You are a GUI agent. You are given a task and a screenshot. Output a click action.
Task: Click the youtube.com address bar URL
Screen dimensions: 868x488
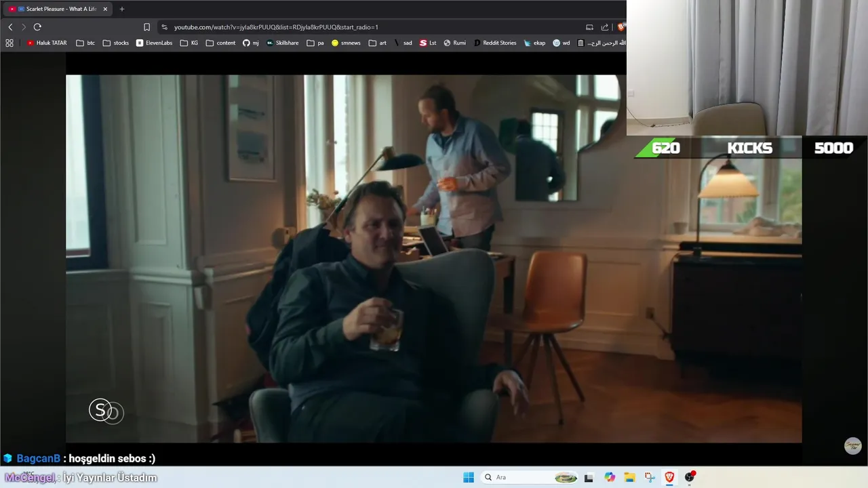click(x=276, y=27)
